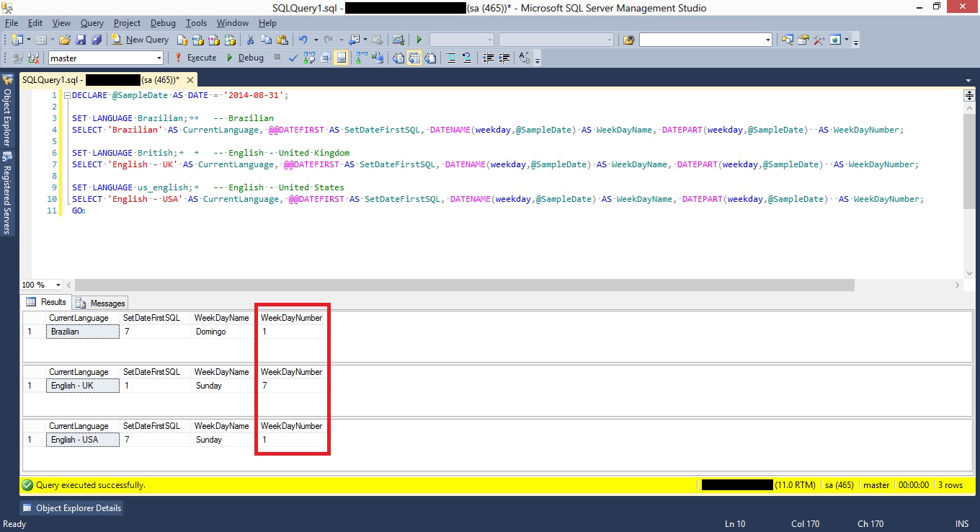Select the Object Explorer Details tab
Viewport: 980px width, 532px height.
71,507
